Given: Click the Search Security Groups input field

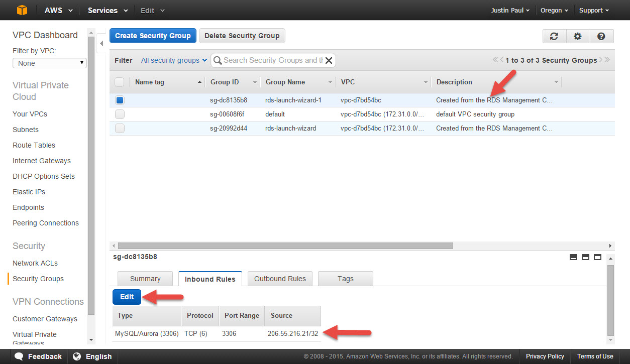Looking at the screenshot, I should (x=273, y=60).
